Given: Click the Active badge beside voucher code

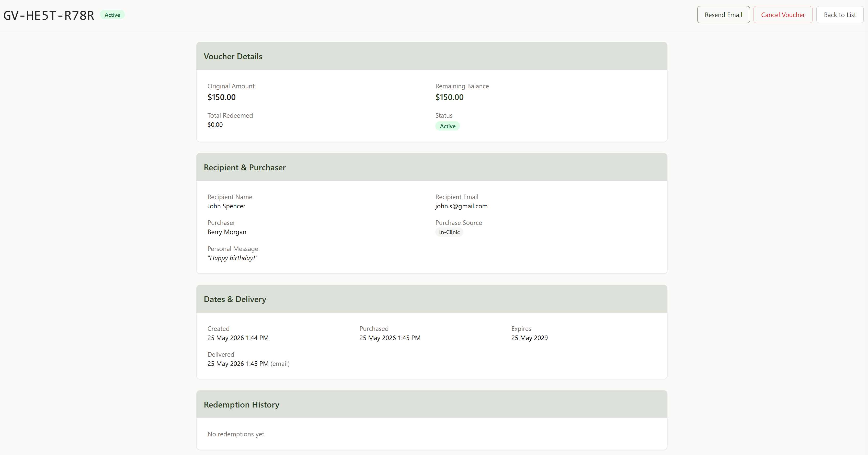Looking at the screenshot, I should pyautogui.click(x=112, y=15).
